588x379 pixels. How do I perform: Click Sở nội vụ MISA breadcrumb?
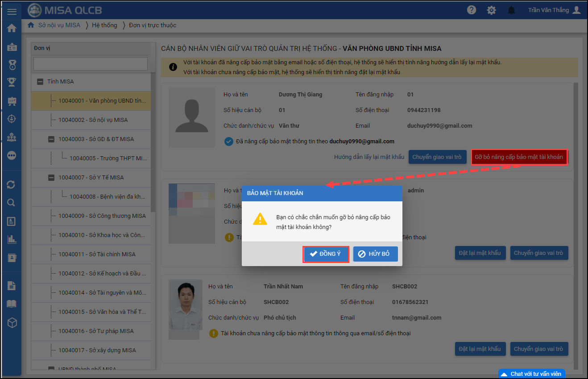[59, 25]
